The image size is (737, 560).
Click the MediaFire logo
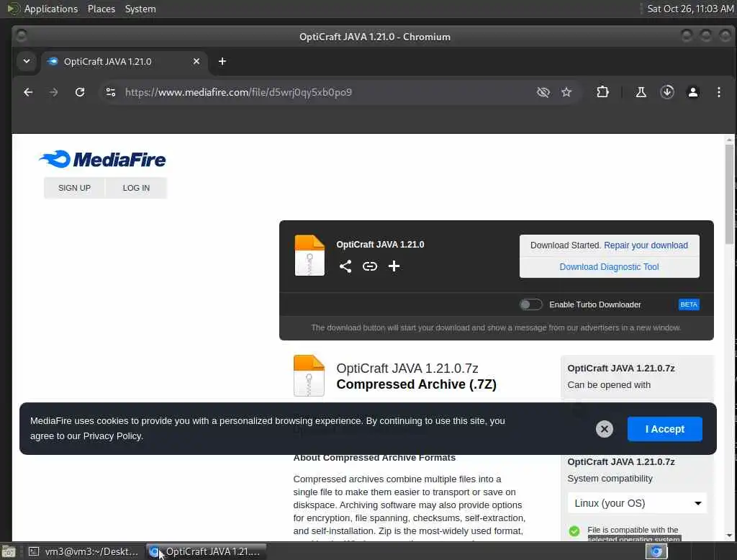pyautogui.click(x=102, y=159)
